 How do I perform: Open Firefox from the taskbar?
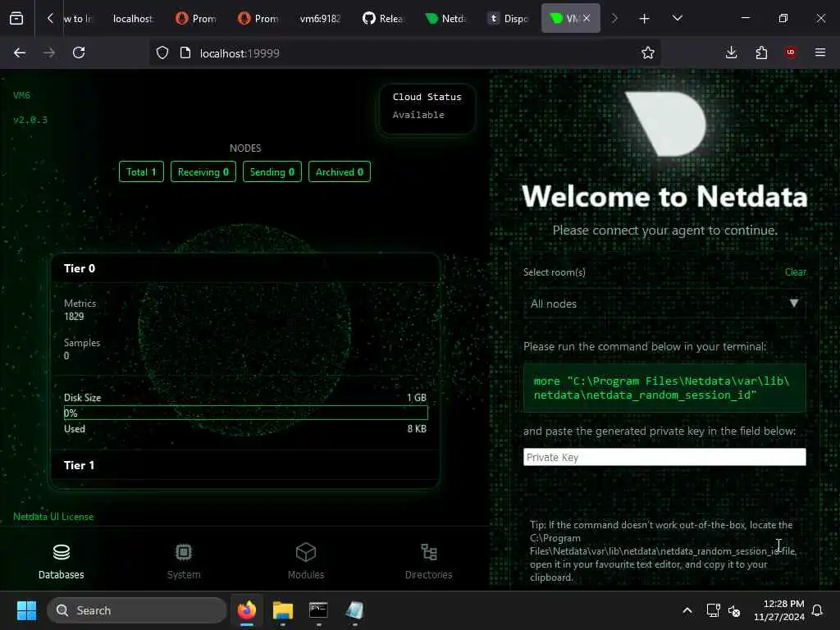(247, 610)
